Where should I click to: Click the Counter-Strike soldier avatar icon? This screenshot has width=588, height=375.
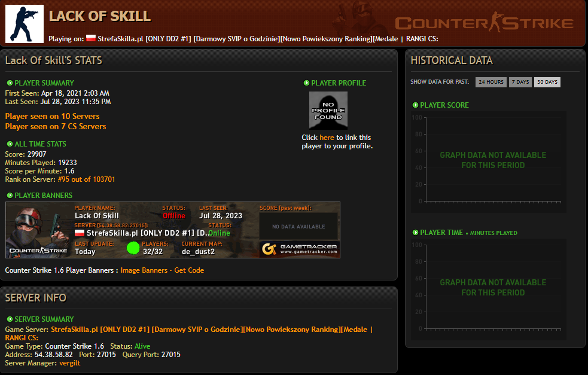point(25,24)
